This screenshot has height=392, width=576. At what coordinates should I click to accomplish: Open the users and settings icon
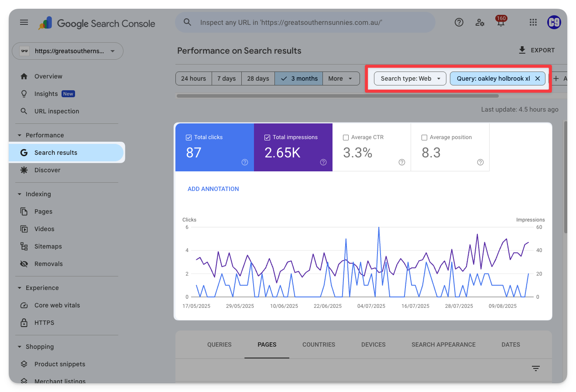480,22
